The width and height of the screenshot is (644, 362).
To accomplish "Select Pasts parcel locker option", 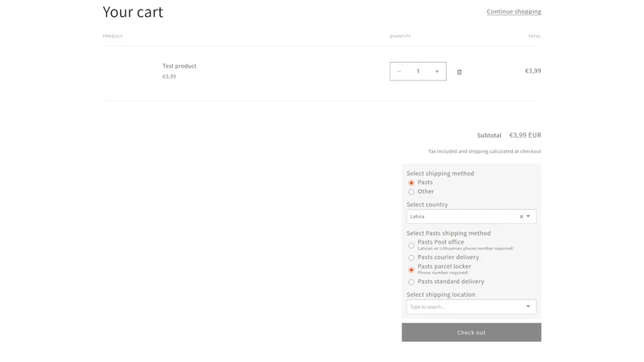I will pyautogui.click(x=411, y=269).
